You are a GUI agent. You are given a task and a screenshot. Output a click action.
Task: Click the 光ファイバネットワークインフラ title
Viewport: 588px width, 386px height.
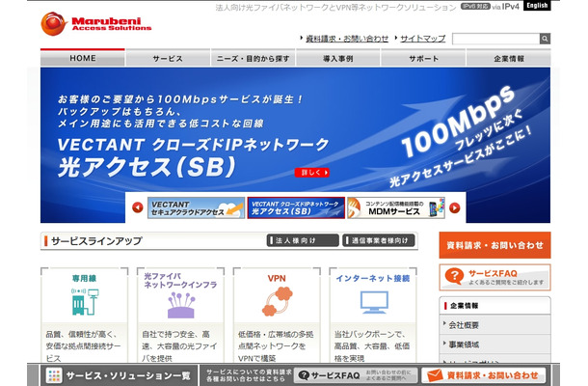click(x=181, y=281)
